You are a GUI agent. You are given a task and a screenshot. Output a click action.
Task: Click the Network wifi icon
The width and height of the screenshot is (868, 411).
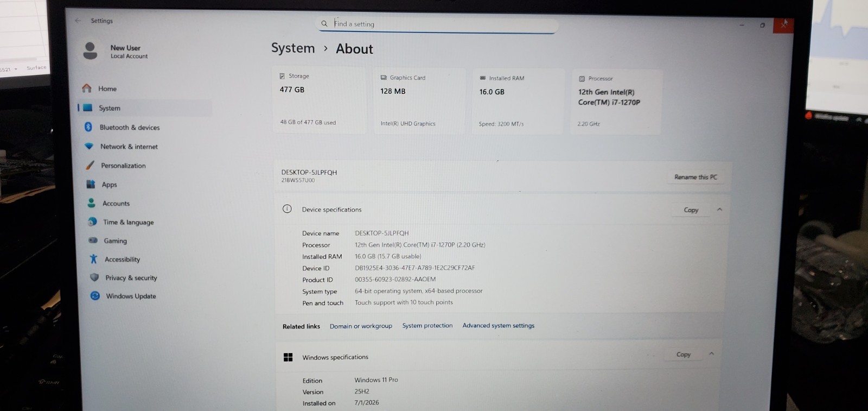[x=89, y=146]
